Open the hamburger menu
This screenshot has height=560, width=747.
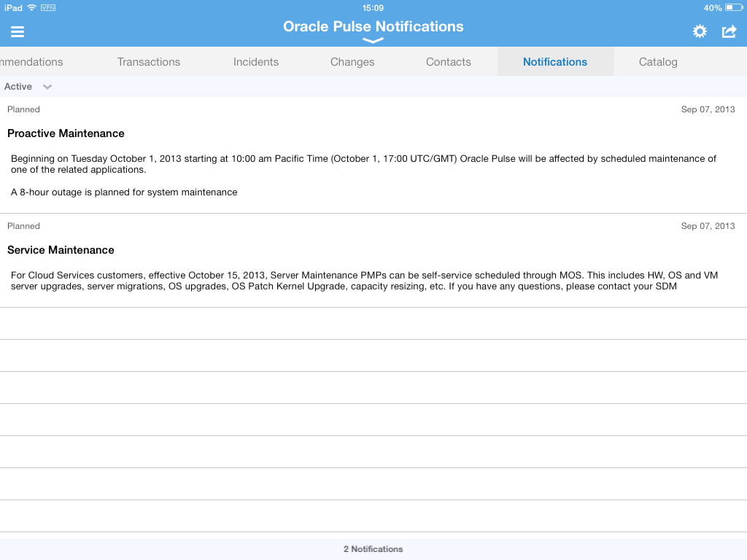tap(18, 31)
